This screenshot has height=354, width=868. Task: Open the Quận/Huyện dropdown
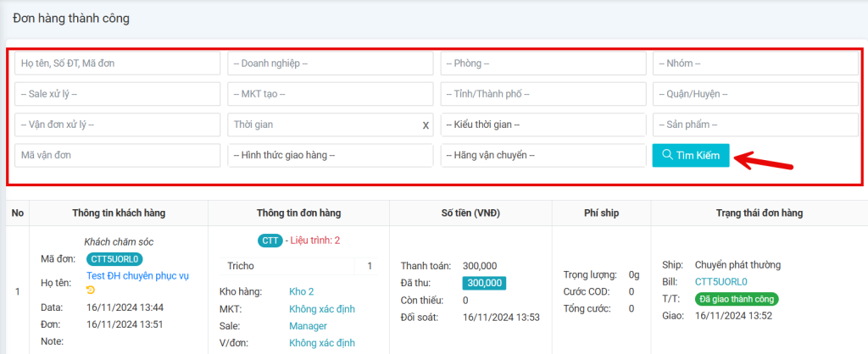[755, 94]
